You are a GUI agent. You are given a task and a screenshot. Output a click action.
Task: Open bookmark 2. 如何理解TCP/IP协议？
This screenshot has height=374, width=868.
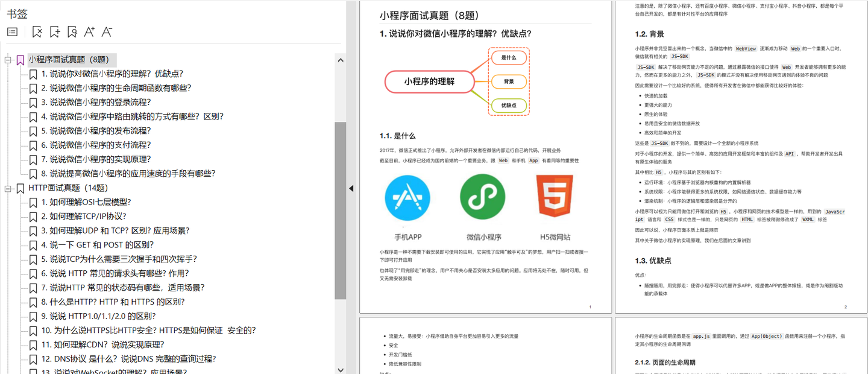click(x=84, y=217)
